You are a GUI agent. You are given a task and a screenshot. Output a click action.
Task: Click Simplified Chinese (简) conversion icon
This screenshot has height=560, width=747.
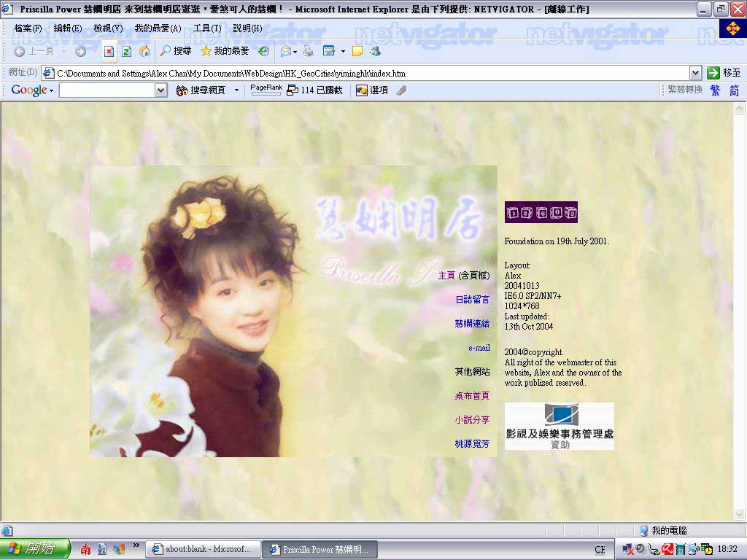tap(734, 90)
